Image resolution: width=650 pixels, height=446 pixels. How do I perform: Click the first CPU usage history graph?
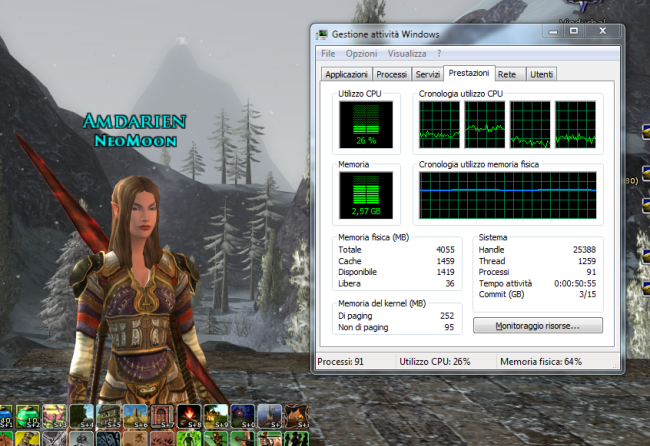pos(438,123)
